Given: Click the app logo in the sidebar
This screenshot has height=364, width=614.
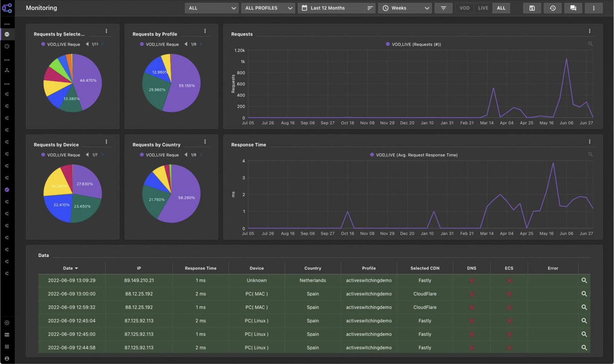Looking at the screenshot, I should click(7, 8).
